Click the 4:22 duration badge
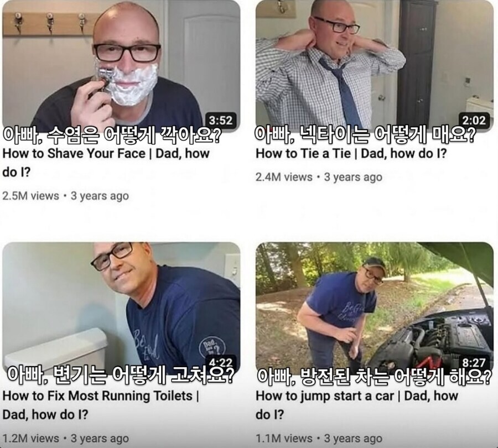Viewport: 498px width, 448px height. [x=221, y=362]
